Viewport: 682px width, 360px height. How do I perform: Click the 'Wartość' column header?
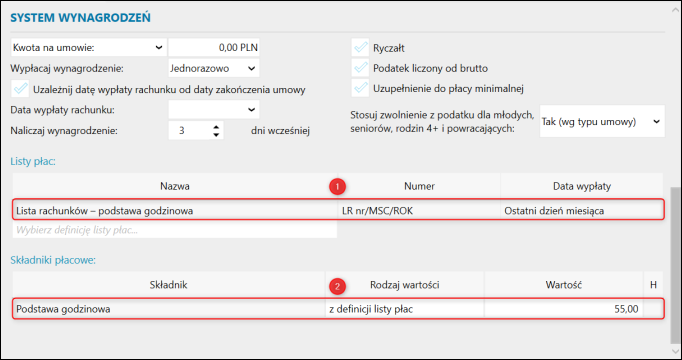coord(564,285)
